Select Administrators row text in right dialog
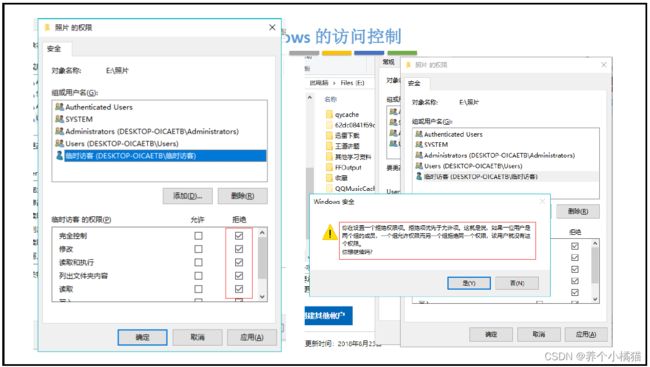The height and width of the screenshot is (367, 650). (500, 155)
